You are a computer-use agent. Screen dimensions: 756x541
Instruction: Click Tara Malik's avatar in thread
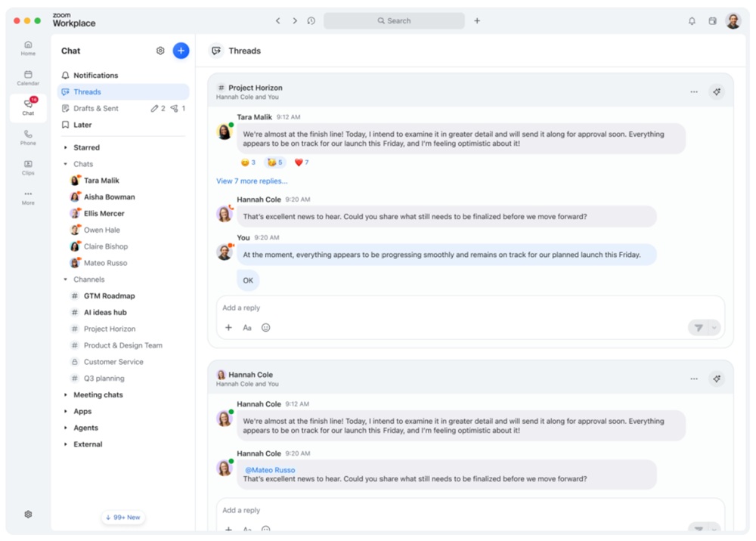click(225, 131)
